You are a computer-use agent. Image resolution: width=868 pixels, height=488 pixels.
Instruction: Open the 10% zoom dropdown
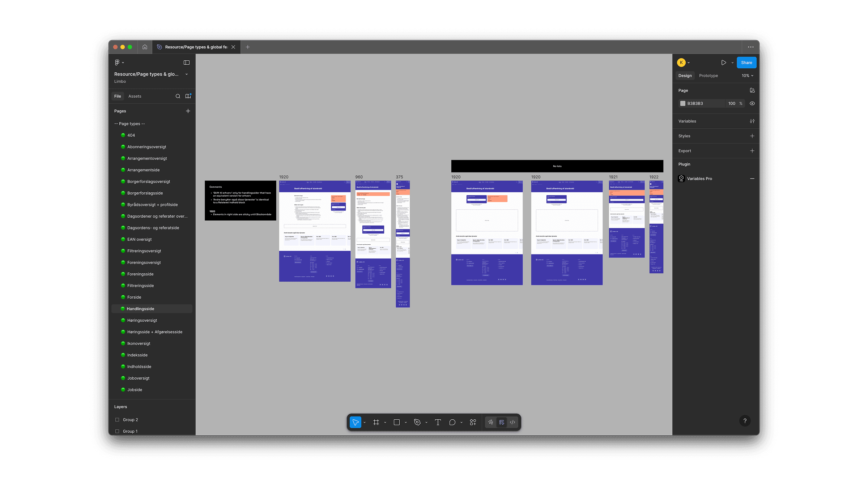(747, 76)
